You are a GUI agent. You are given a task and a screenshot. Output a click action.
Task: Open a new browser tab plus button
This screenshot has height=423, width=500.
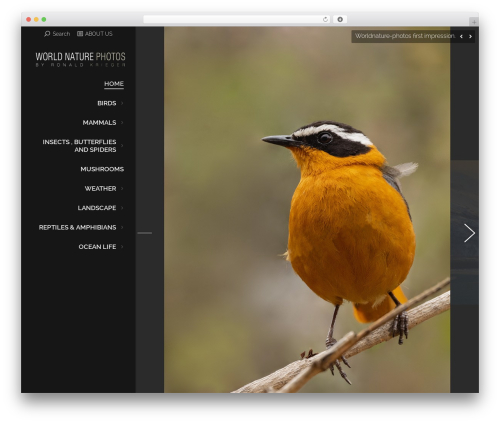coord(474,22)
